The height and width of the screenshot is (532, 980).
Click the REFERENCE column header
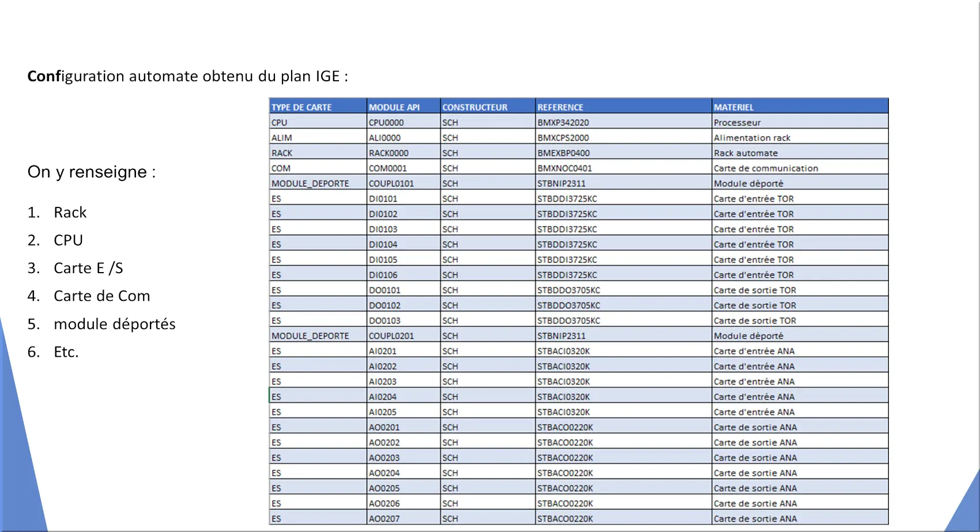[x=624, y=107]
